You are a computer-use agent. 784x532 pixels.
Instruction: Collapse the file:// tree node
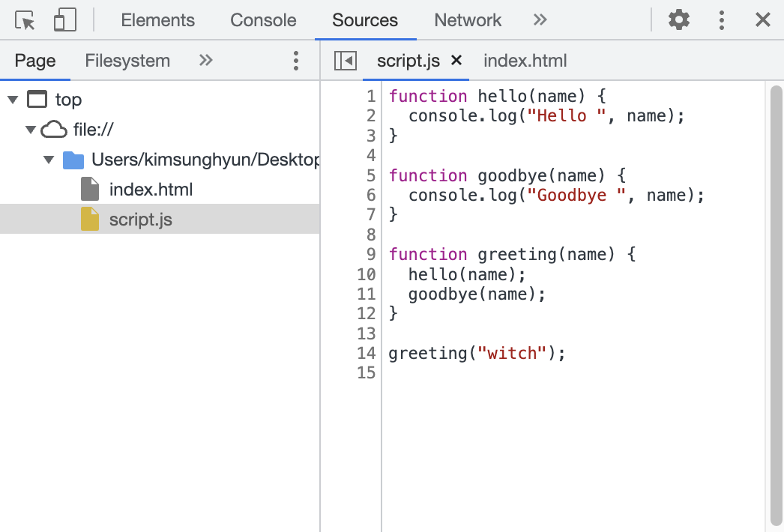point(31,129)
